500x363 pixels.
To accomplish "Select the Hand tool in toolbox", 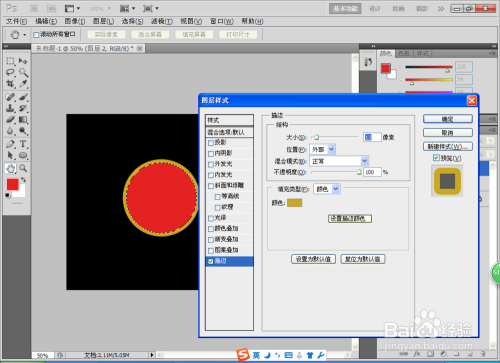I will [x=10, y=168].
